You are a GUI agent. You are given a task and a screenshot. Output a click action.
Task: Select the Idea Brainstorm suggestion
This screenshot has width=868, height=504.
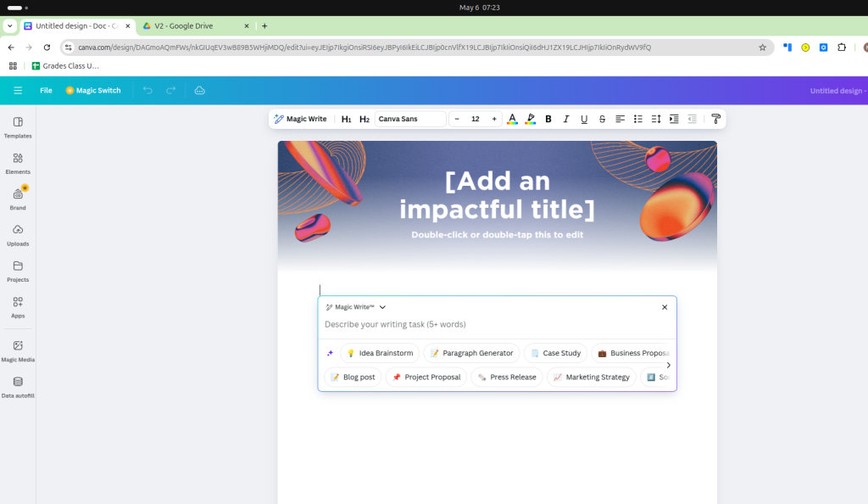coord(380,353)
